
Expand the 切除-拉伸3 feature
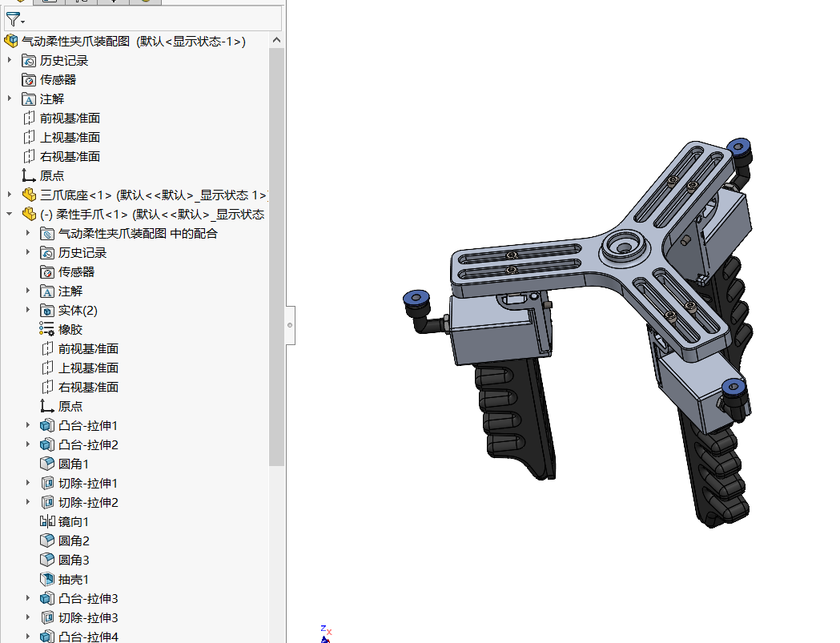pyautogui.click(x=28, y=617)
